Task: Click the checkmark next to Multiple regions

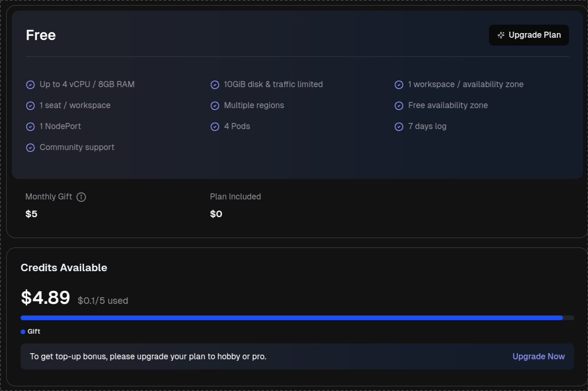Action: [x=215, y=105]
